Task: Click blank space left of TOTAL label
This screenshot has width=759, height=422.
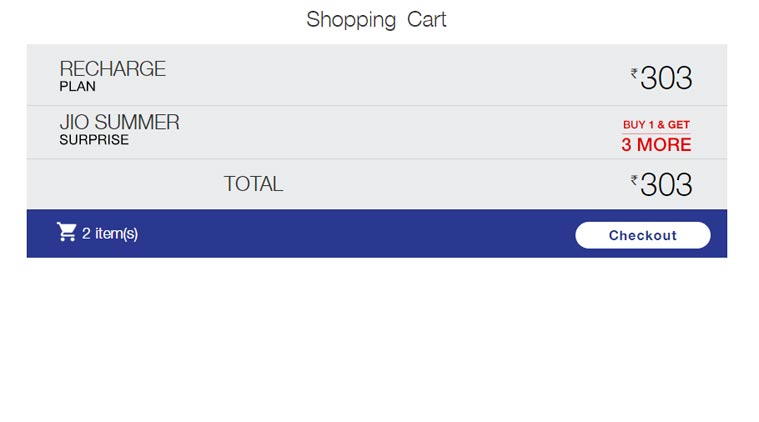Action: [x=120, y=184]
